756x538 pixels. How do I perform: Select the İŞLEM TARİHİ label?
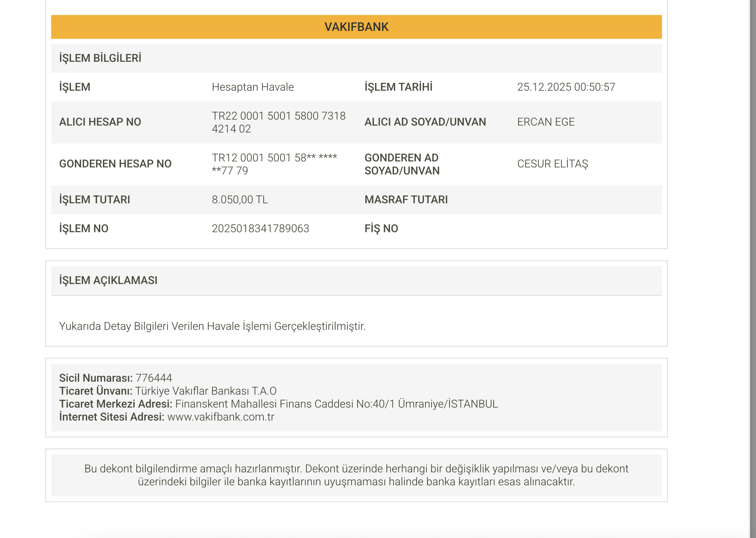pos(398,87)
